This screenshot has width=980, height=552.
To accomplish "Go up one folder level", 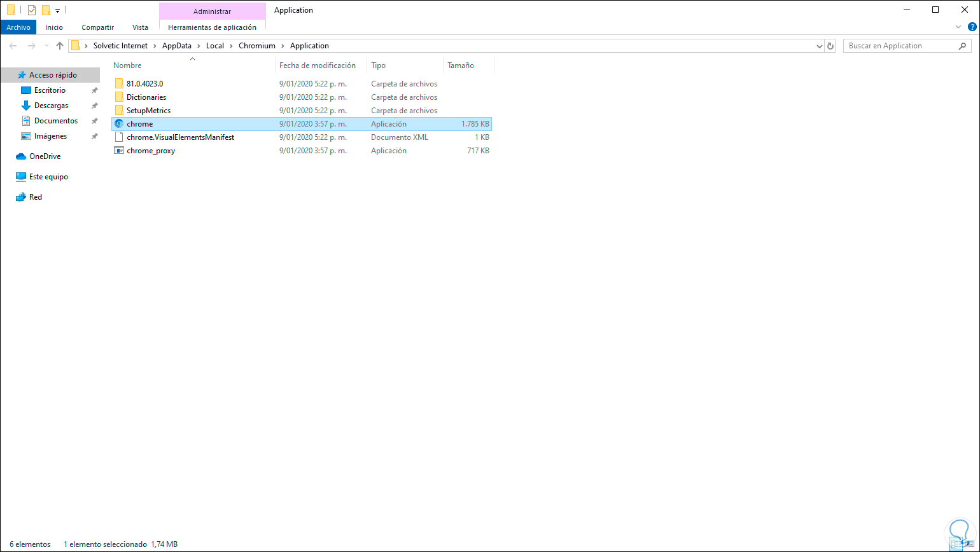I will pyautogui.click(x=60, y=46).
